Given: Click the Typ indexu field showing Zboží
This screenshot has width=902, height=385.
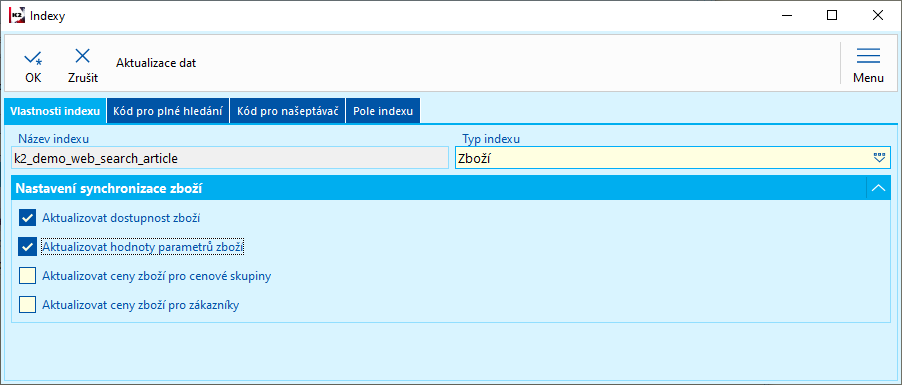Looking at the screenshot, I should point(673,158).
